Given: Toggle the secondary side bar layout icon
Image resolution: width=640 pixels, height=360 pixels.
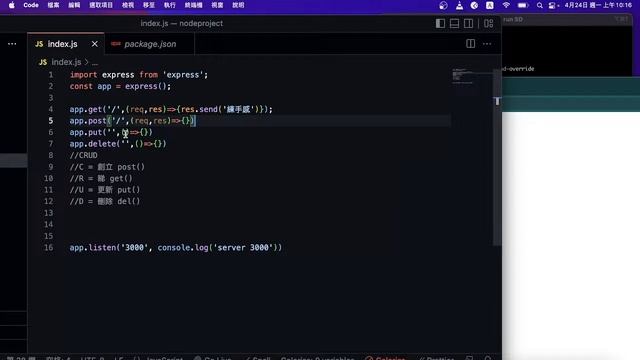Looking at the screenshot, I should [x=469, y=24].
